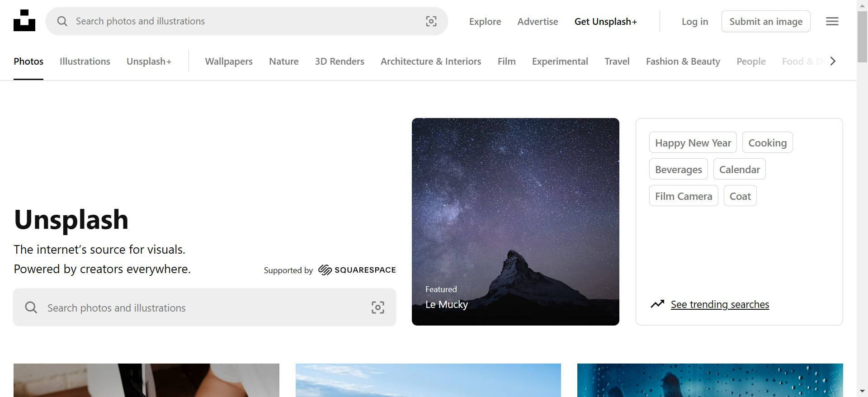Select the Coat tag
Screen dimensions: 868x397
[740, 196]
